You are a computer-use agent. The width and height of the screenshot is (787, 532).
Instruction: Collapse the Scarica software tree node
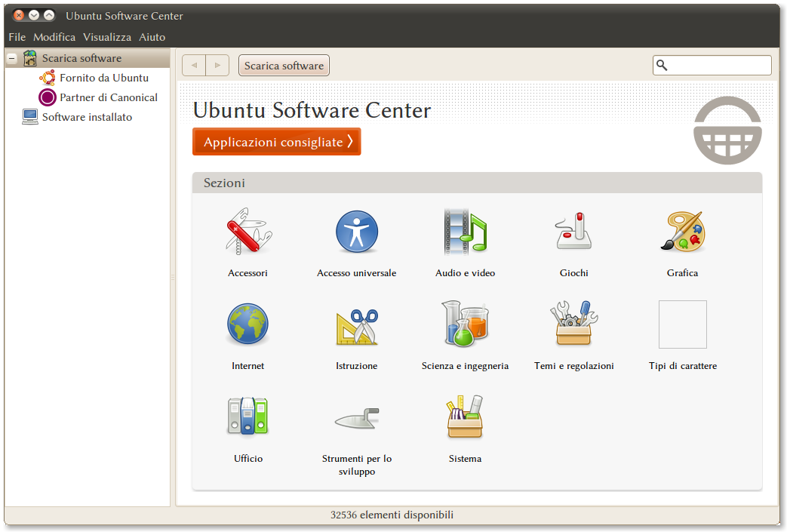tap(12, 58)
